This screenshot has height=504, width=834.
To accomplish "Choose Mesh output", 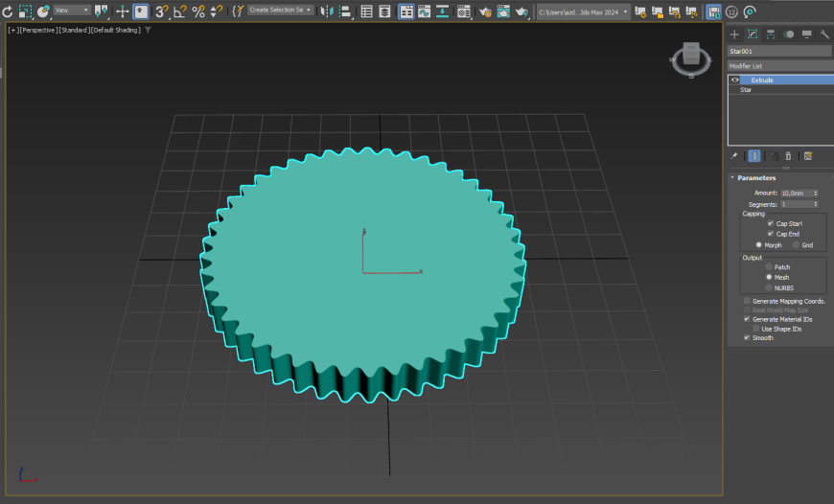I will (769, 277).
